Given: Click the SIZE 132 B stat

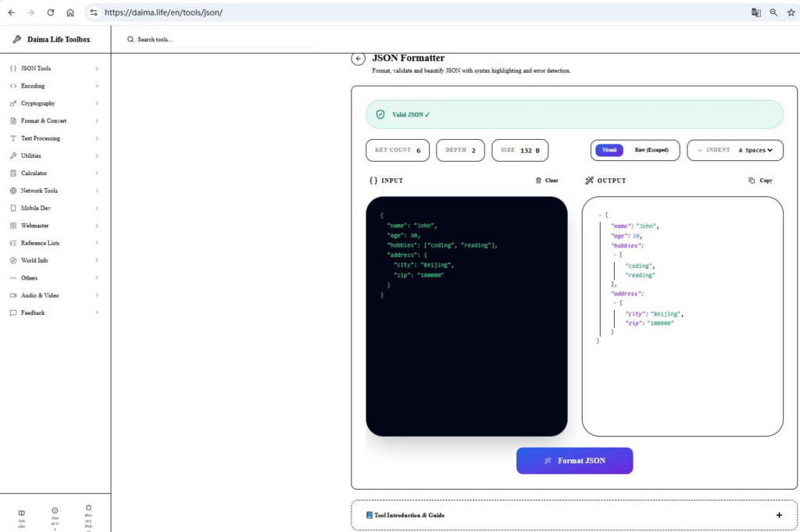Looking at the screenshot, I should point(520,151).
